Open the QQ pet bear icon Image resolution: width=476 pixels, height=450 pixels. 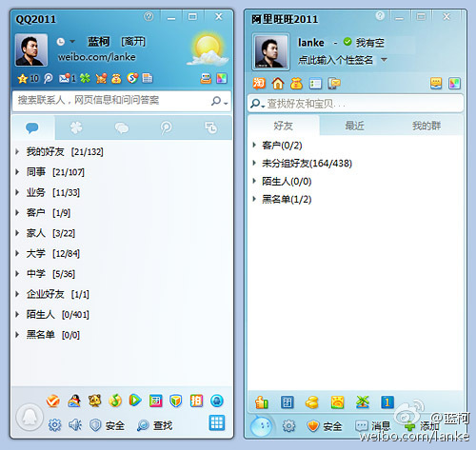[95, 401]
